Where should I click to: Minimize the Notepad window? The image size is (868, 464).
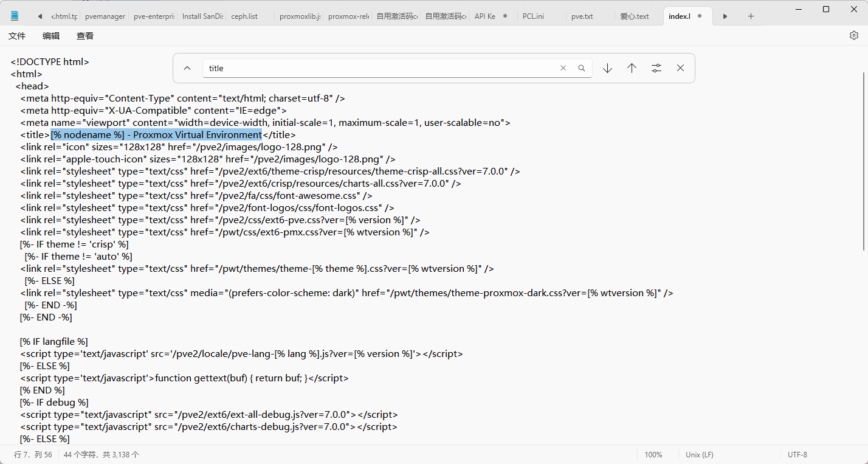pyautogui.click(x=798, y=9)
